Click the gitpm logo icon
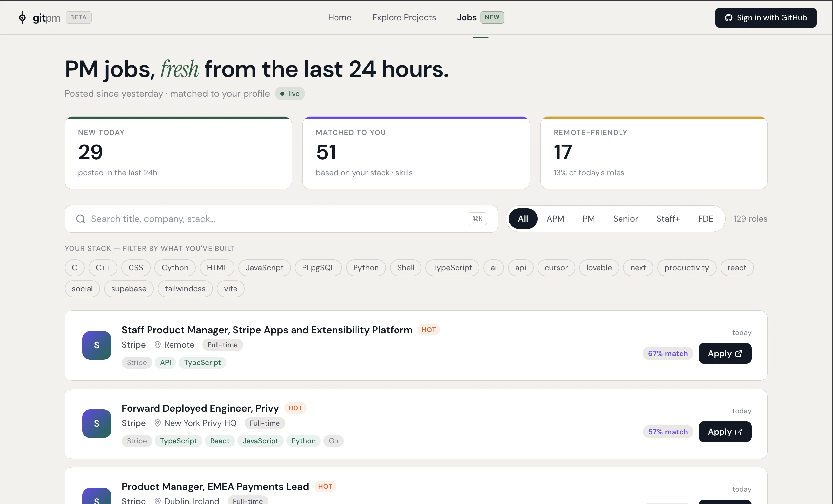 point(22,18)
